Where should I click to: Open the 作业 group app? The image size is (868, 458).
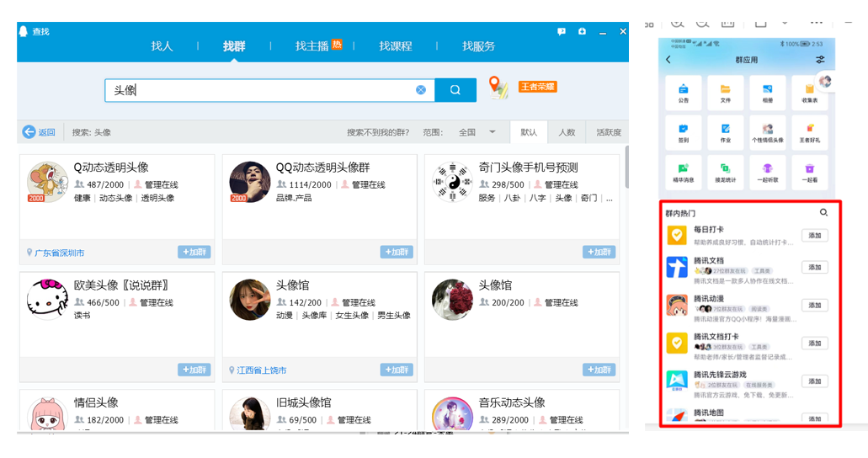725,132
